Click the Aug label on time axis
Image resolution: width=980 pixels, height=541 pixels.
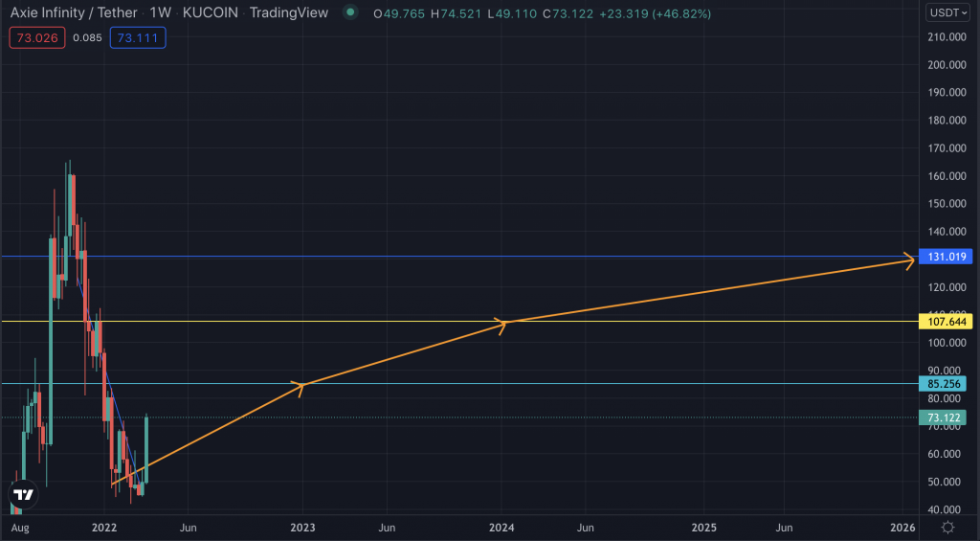pos(20,528)
